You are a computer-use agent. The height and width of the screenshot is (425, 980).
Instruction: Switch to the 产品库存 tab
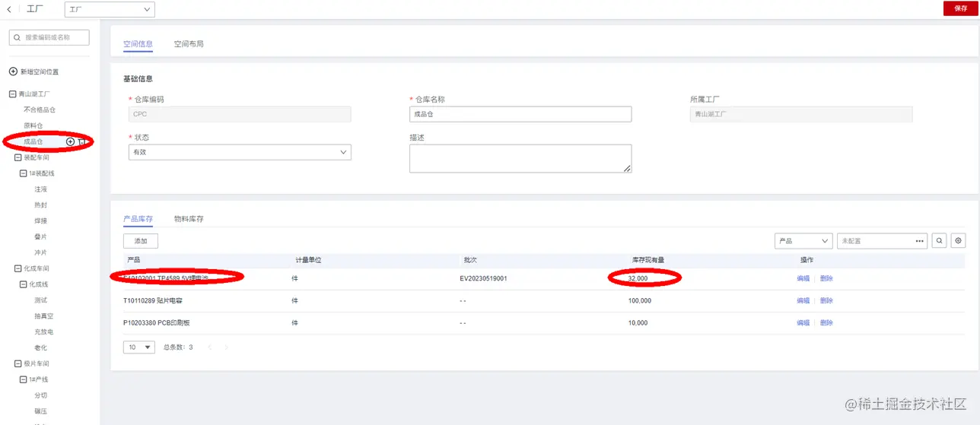click(138, 219)
